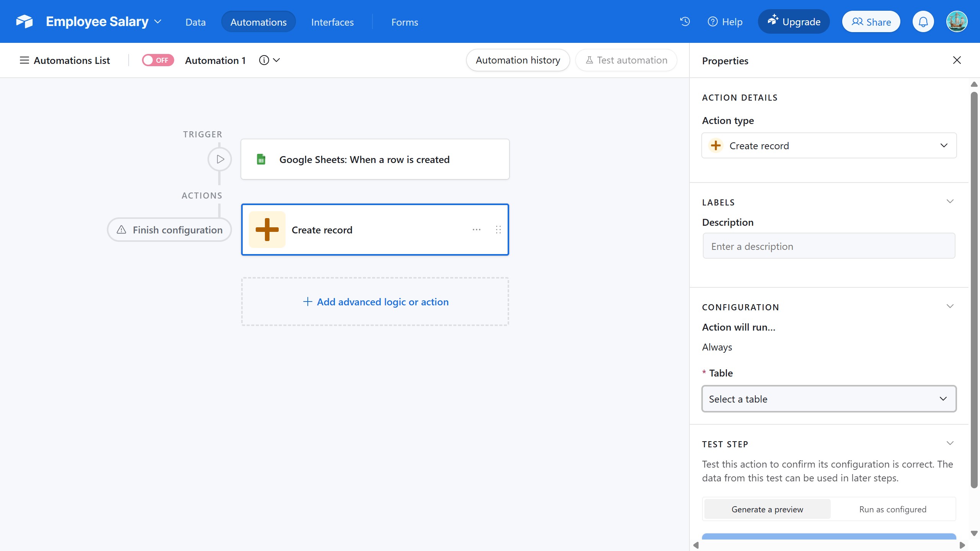Open notifications bell icon
Screen dimensions: 980x551
[923, 22]
